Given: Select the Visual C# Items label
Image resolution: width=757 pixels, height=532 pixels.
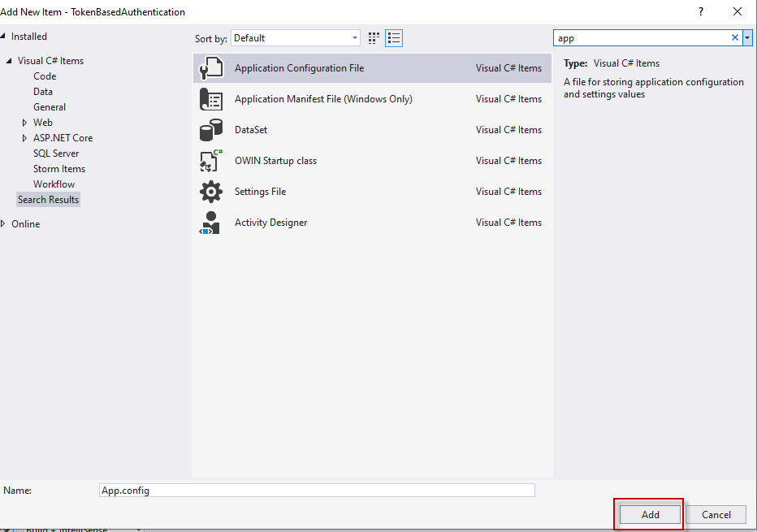Looking at the screenshot, I should coord(50,61).
